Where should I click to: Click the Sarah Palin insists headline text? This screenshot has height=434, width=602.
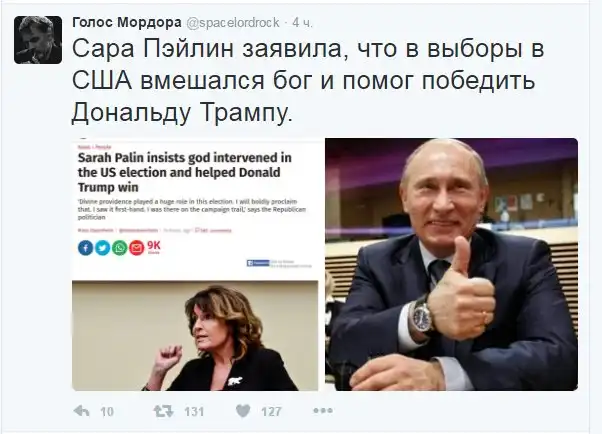click(x=185, y=172)
